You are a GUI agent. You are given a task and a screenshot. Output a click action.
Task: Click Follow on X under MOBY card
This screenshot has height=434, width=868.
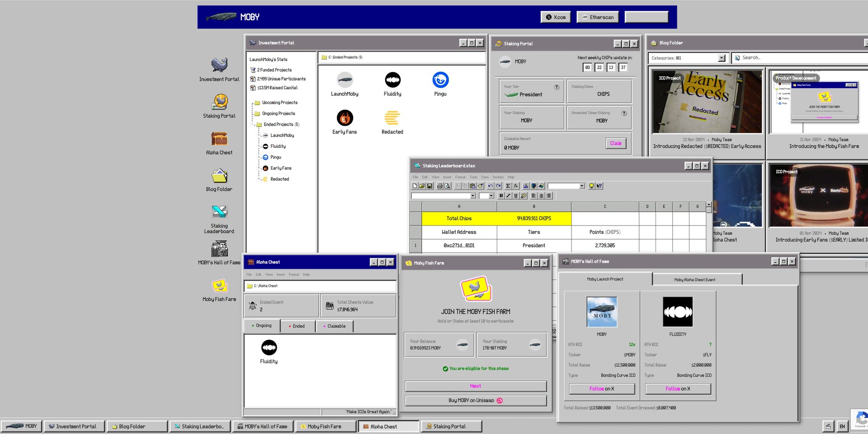point(602,389)
